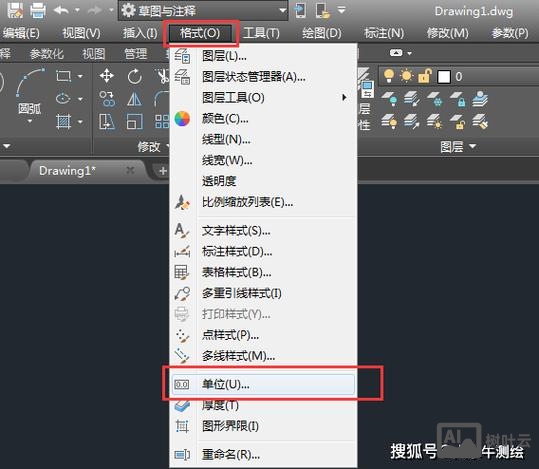
Task: Choose 标注样式(D)... menu entry
Action: tap(263, 252)
